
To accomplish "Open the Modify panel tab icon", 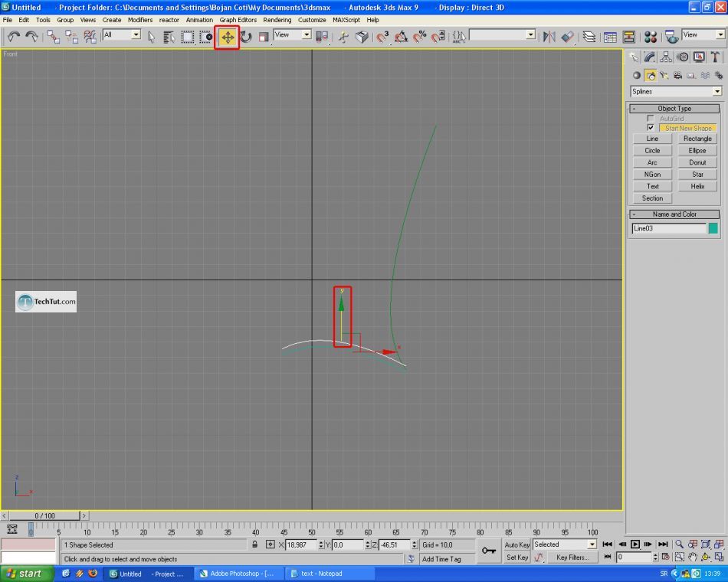I will pyautogui.click(x=650, y=57).
